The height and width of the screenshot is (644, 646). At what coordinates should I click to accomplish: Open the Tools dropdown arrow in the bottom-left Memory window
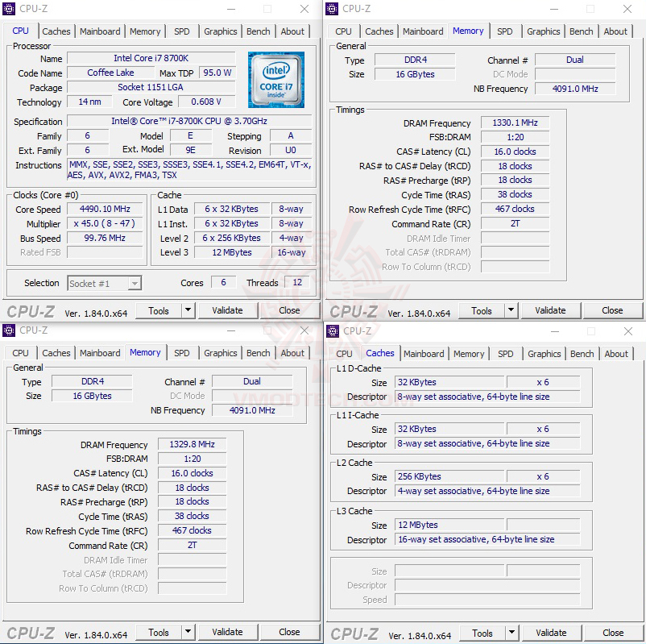(x=188, y=632)
